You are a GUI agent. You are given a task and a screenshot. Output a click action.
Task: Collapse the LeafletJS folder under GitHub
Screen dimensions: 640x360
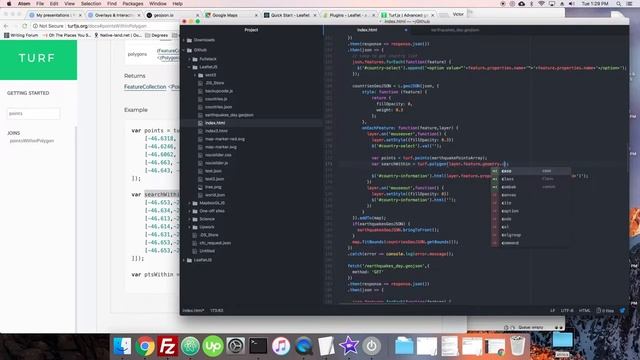[x=189, y=67]
